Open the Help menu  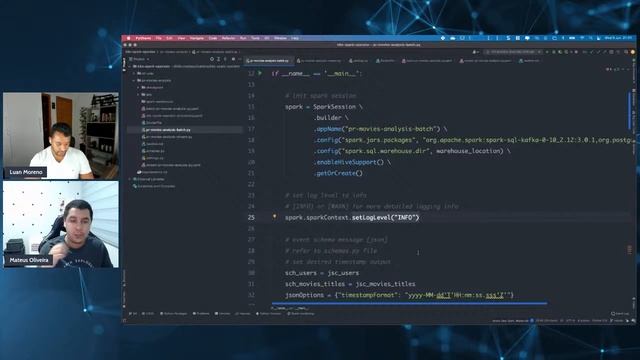coord(295,38)
